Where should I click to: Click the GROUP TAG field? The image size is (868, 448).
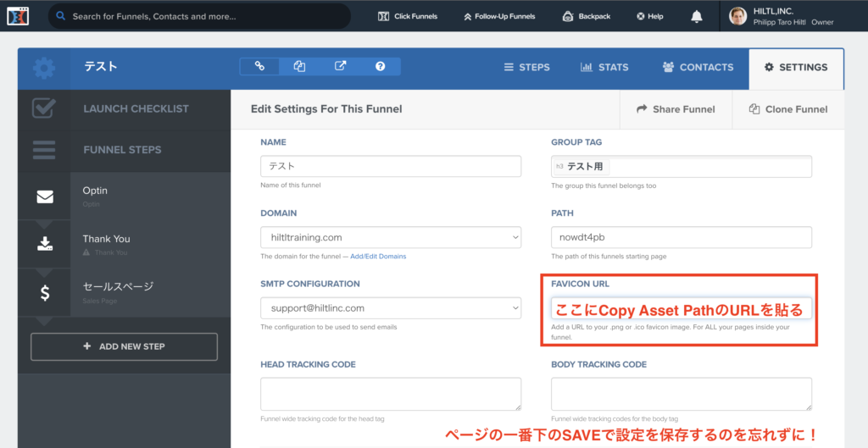click(682, 167)
